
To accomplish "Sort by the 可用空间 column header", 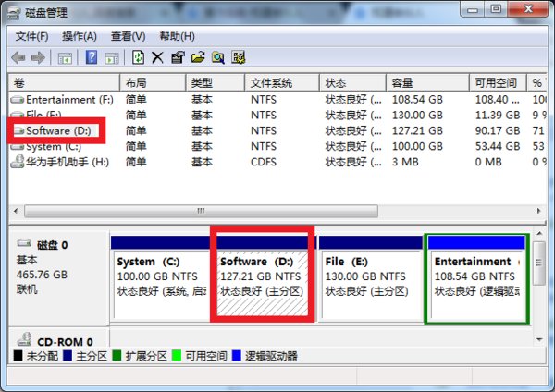I will pyautogui.click(x=499, y=83).
